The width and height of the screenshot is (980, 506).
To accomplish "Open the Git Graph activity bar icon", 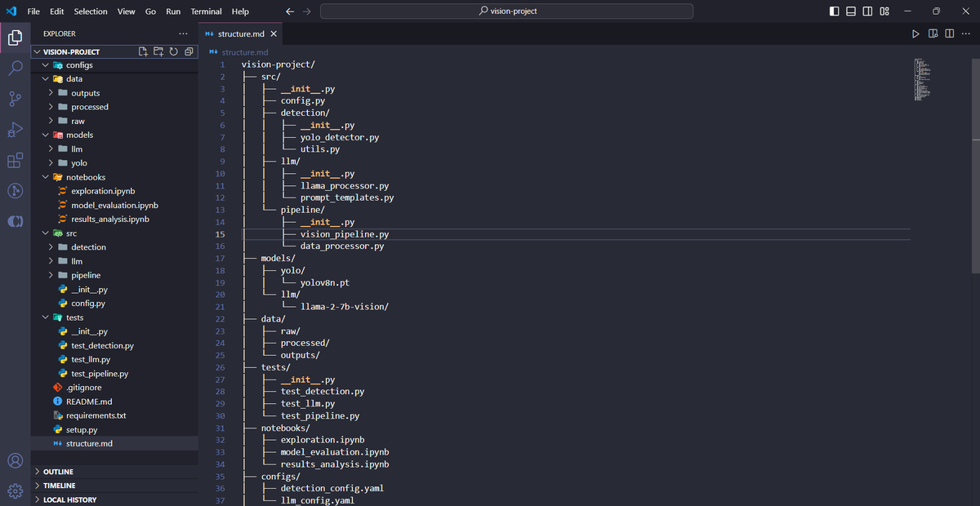I will (15, 191).
